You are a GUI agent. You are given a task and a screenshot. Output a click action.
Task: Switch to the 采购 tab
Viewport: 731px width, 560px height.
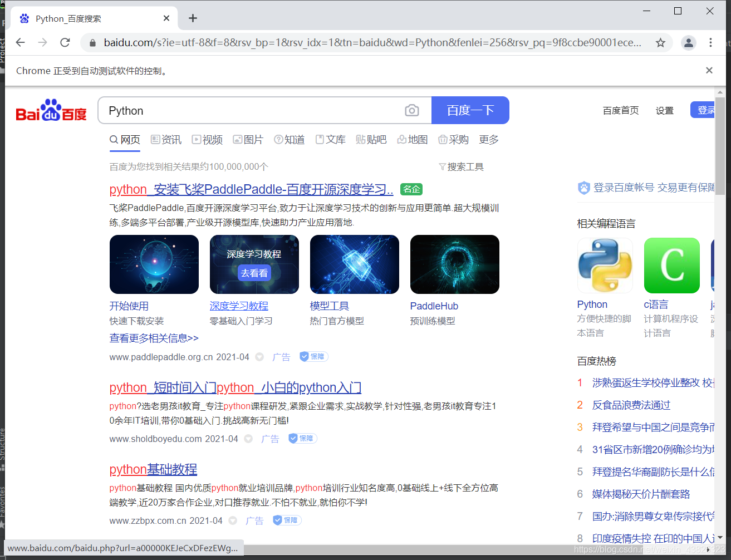point(453,140)
